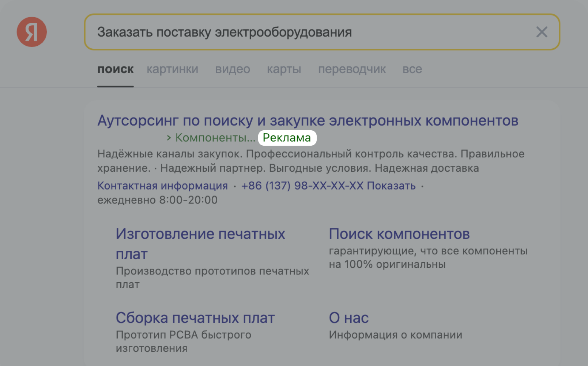
Task: Open the «все» services menu
Action: pyautogui.click(x=412, y=69)
